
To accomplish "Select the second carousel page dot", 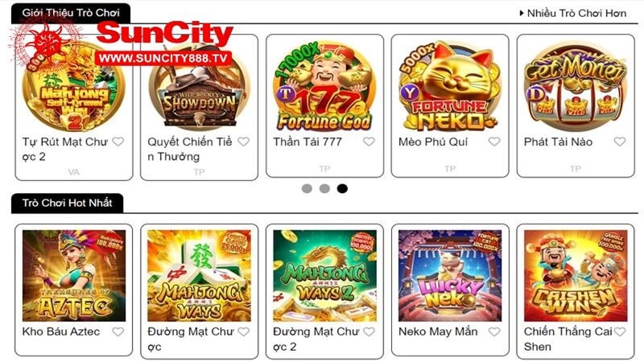I will (324, 188).
